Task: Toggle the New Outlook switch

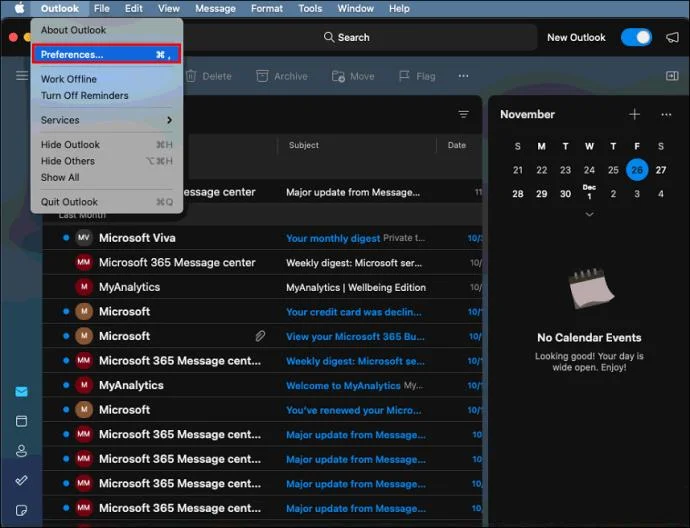Action: click(x=636, y=37)
